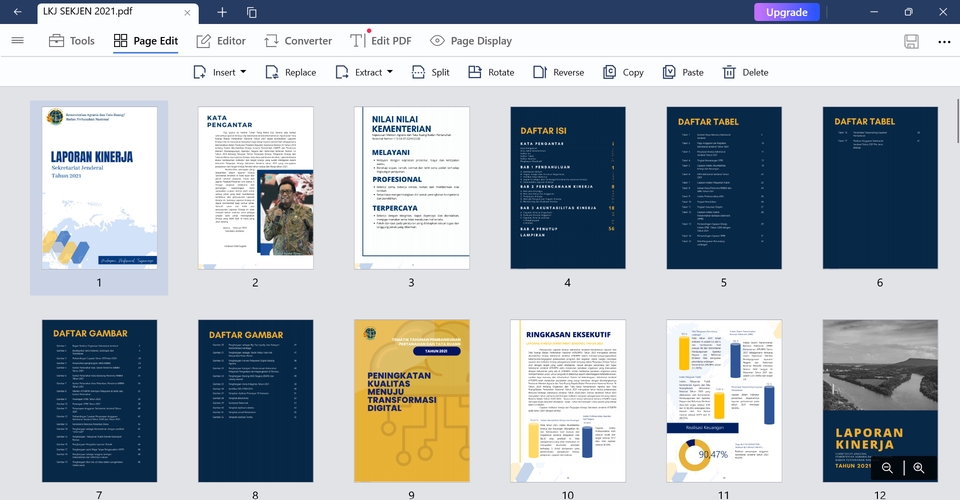Screen dimensions: 960x500
Task: Click the Split pages tool
Action: [x=430, y=72]
